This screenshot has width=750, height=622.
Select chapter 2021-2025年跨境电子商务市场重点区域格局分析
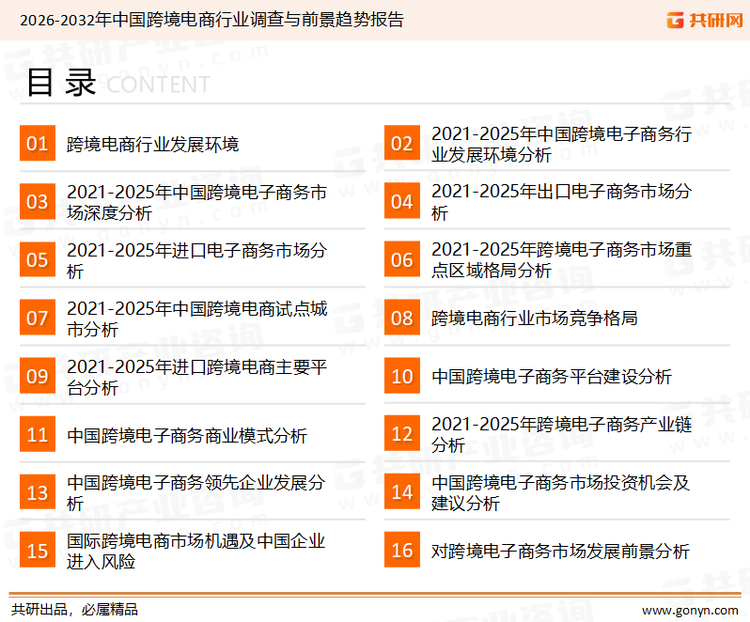562,260
